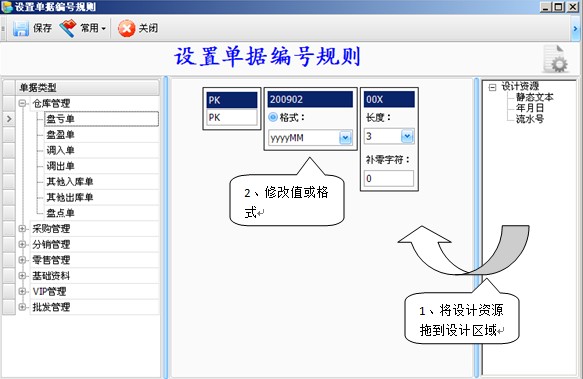Click the row indicator arrow beside 盘亏单
The height and width of the screenshot is (379, 583).
click(9, 119)
